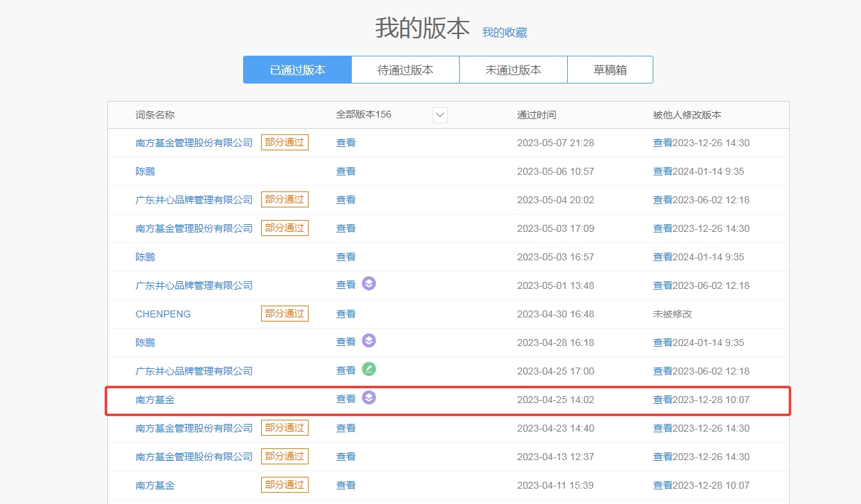Click purple layers icon in 2023-04-25 14:02 row
Screen dimensions: 861x504
click(369, 398)
